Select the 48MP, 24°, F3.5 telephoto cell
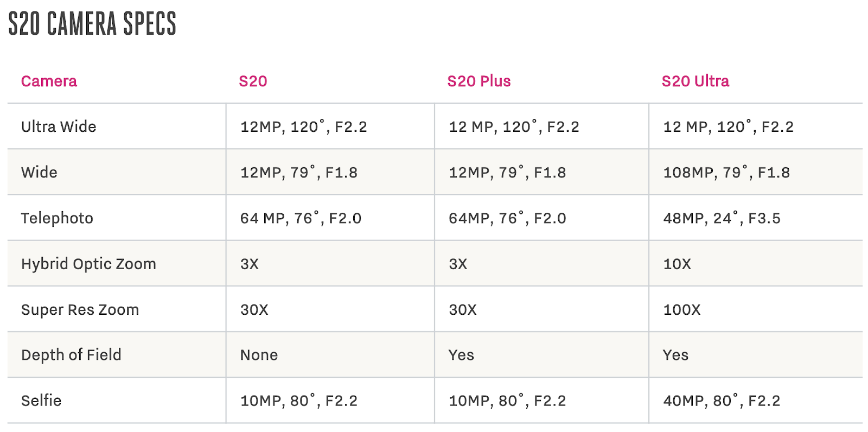 click(722, 218)
